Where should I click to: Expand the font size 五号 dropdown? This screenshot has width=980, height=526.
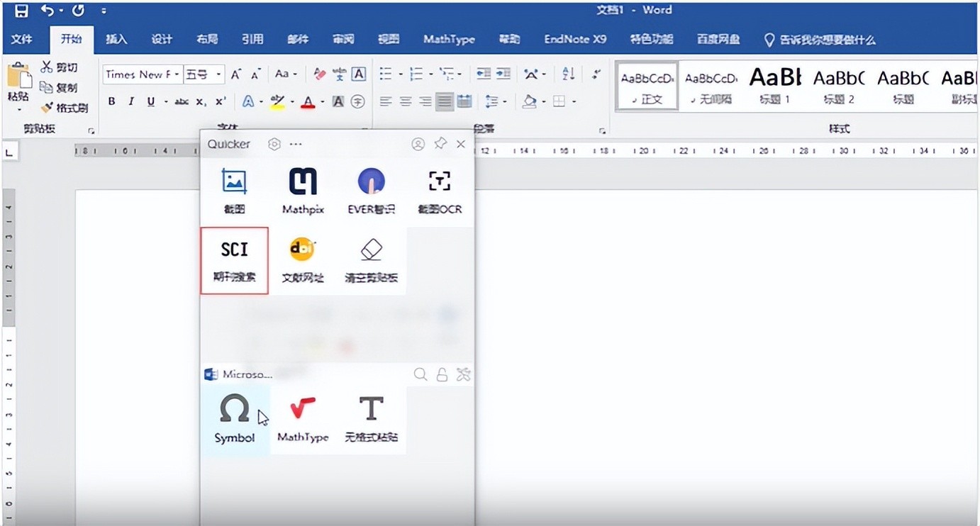point(220,74)
